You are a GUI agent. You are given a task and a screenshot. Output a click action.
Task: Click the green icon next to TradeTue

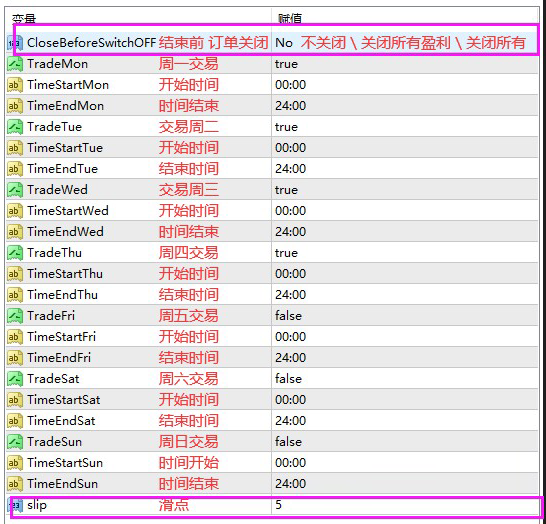tap(15, 127)
